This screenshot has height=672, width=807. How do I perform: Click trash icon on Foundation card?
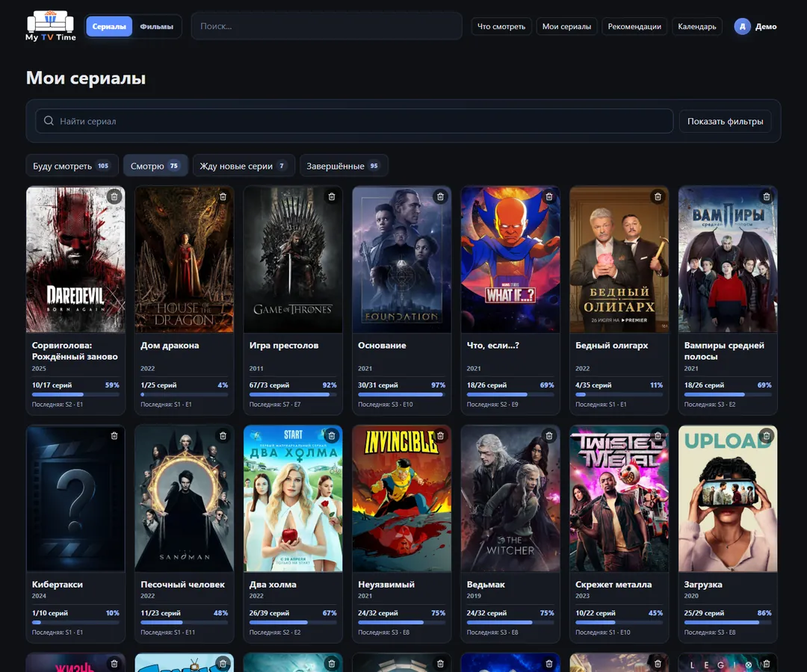440,196
